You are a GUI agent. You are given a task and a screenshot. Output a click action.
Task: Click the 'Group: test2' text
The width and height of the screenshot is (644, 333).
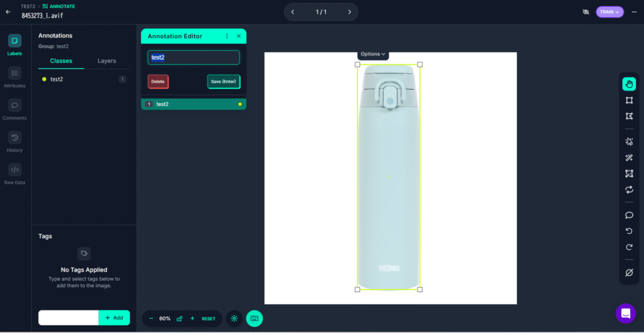point(53,46)
